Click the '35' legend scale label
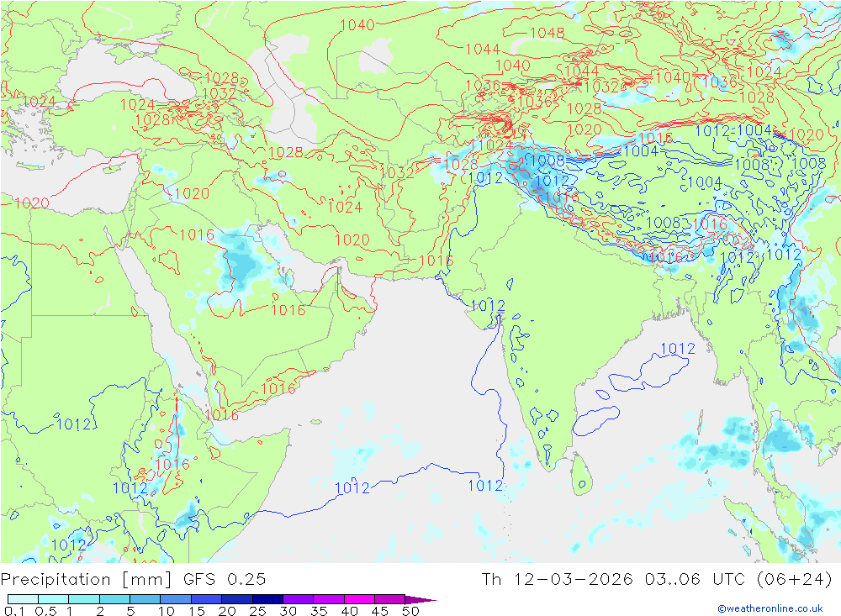The image size is (841, 616). [x=319, y=611]
